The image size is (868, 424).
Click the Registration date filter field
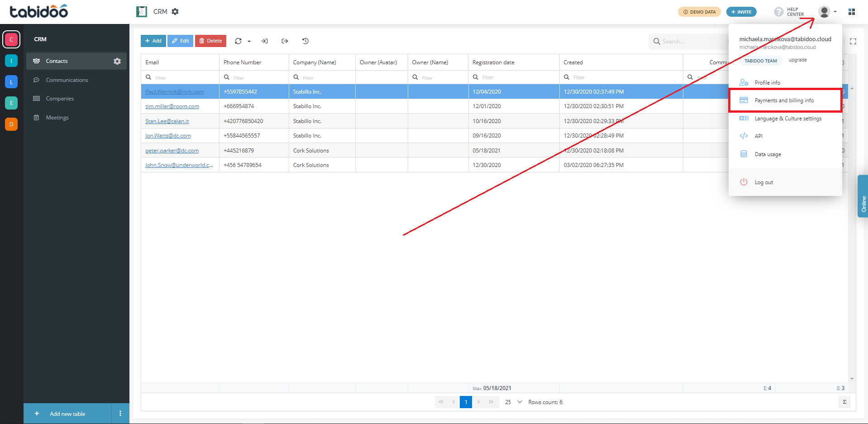point(514,77)
